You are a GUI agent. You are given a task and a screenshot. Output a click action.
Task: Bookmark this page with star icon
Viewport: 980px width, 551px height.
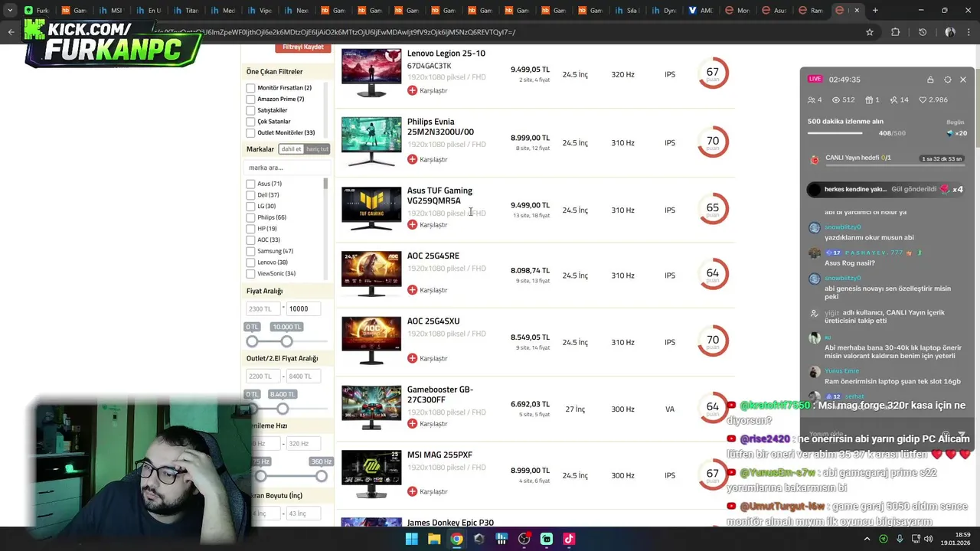pos(870,32)
